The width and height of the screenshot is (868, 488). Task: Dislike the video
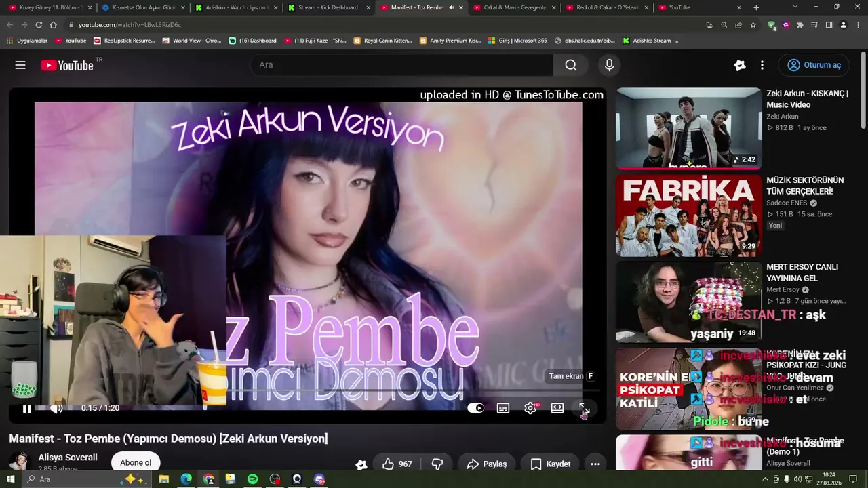coord(437,464)
